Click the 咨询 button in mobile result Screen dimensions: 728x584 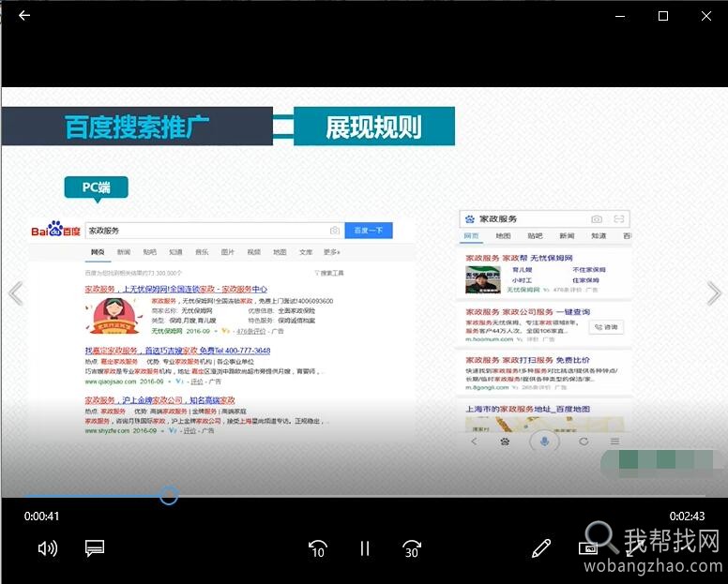[x=606, y=327]
